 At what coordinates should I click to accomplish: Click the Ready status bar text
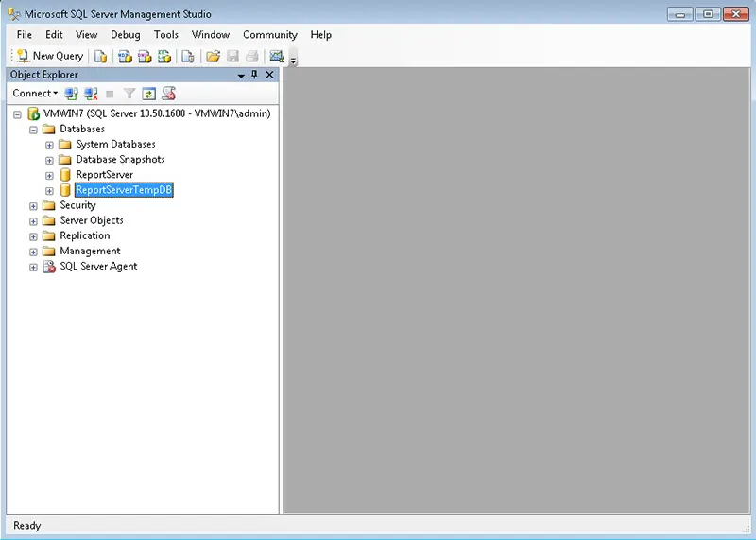click(x=27, y=526)
